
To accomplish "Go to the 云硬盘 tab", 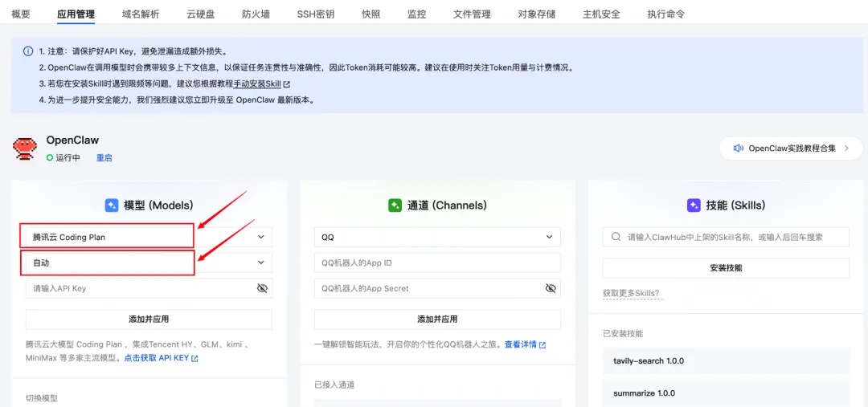I will [201, 14].
